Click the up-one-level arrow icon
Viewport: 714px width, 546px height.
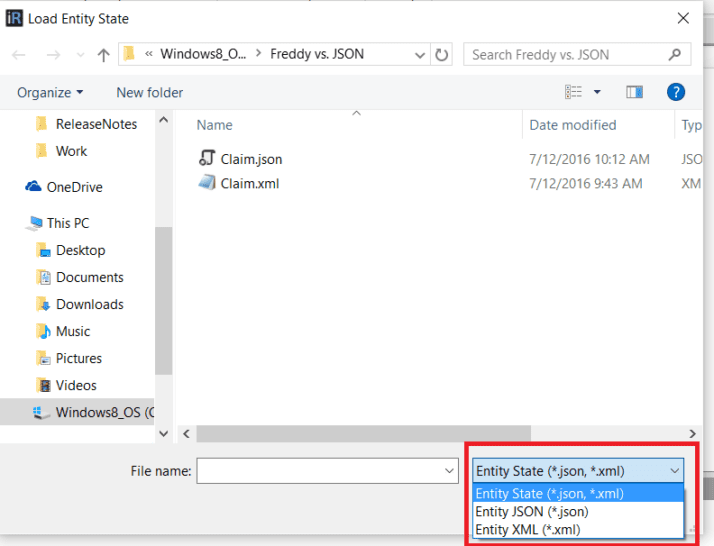[x=102, y=55]
